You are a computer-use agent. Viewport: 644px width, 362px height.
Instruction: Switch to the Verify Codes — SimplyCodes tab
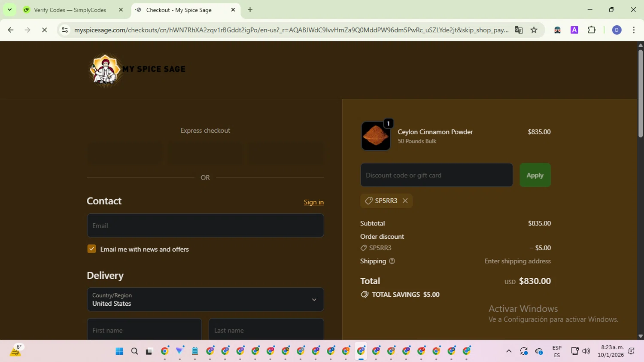[x=70, y=10]
